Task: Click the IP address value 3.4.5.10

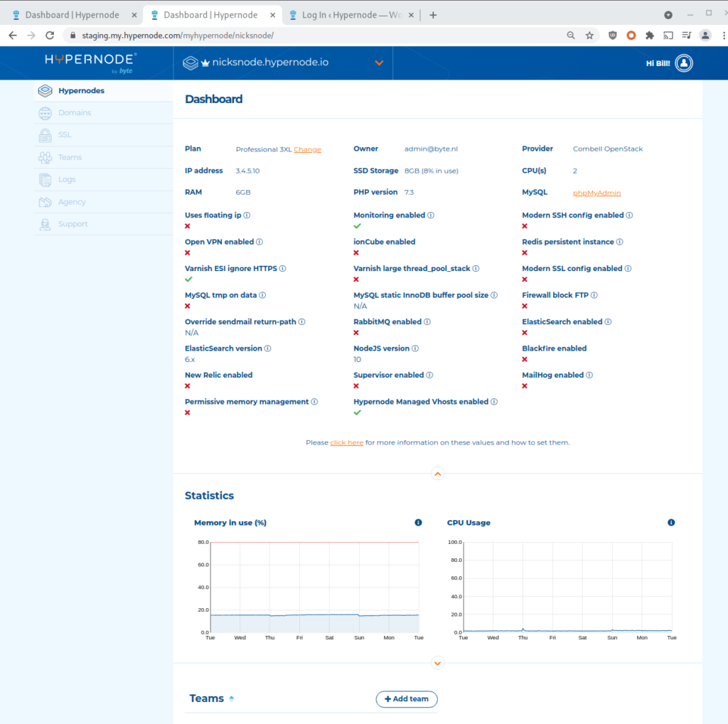Action: pos(247,171)
